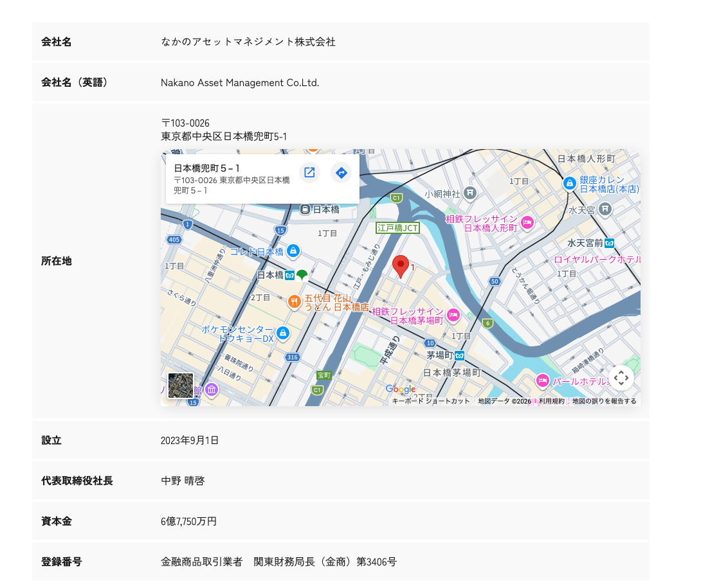Click the 水天宮 shrine icon
The image size is (701, 588).
pos(605,209)
